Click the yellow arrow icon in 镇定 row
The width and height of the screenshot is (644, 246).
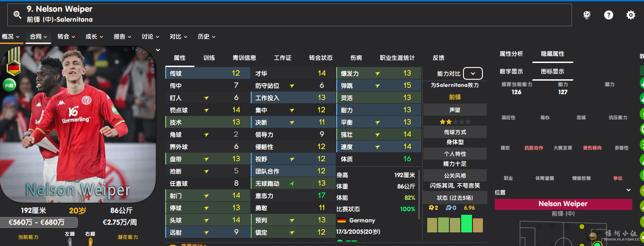click(x=292, y=232)
